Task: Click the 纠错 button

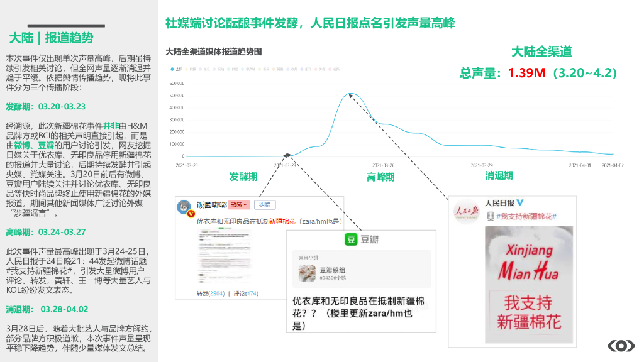Action: pyautogui.click(x=265, y=204)
